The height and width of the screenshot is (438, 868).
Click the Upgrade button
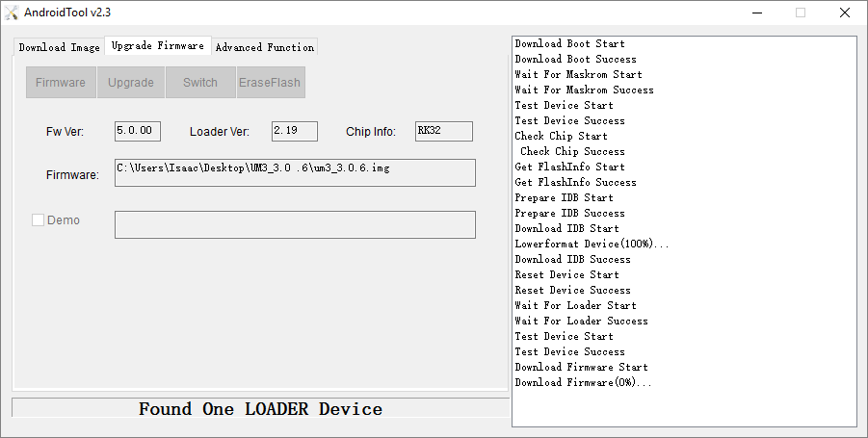[131, 83]
